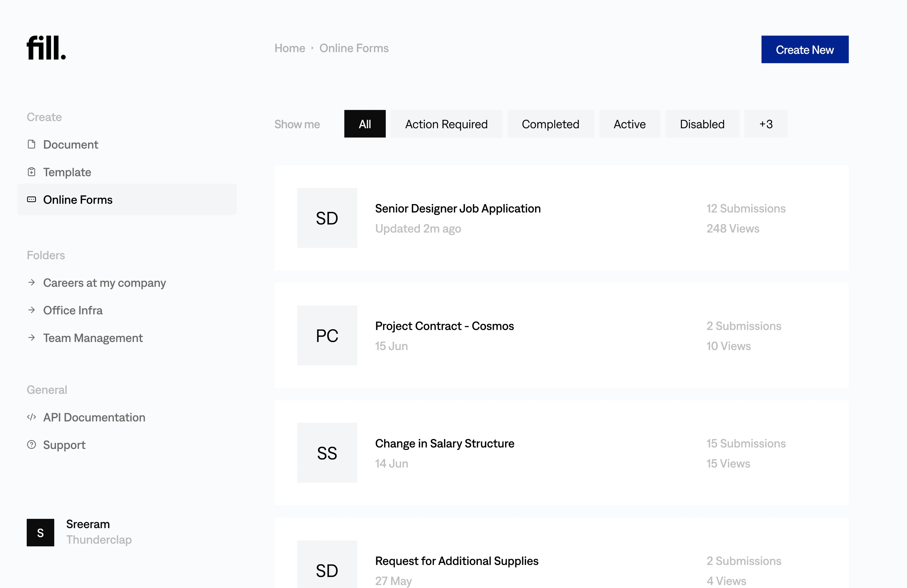The width and height of the screenshot is (907, 588).
Task: Select the All filter tab
Action: 365,124
